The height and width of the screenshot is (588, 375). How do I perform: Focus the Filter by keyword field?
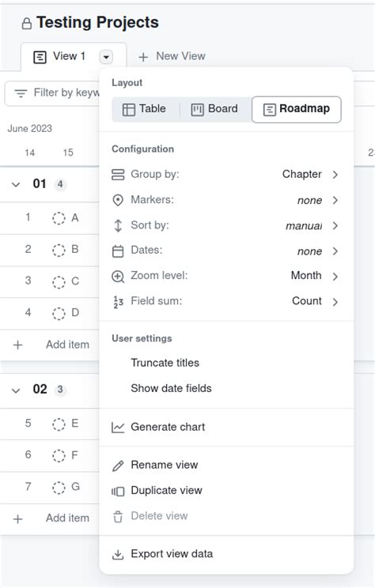click(x=52, y=93)
